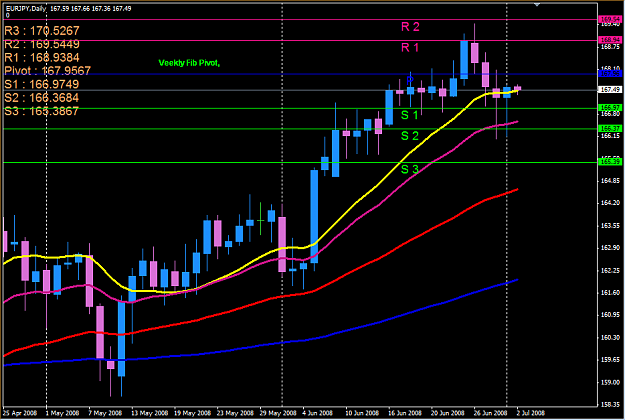Click the '25 Apr 2008' date label
Image resolution: width=625 pixels, height=420 pixels.
click(x=20, y=413)
